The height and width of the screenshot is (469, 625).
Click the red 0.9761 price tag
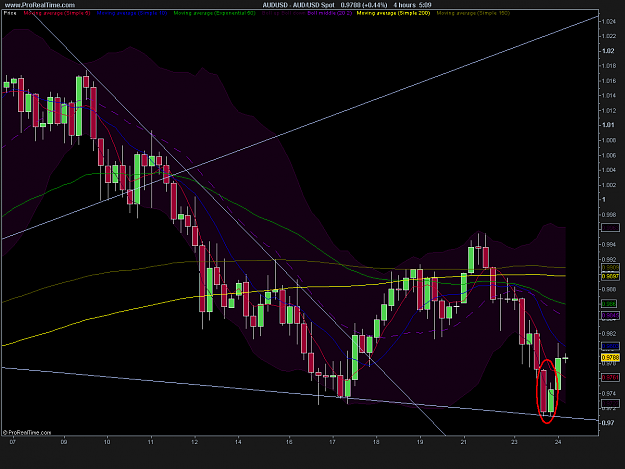[x=610, y=377]
